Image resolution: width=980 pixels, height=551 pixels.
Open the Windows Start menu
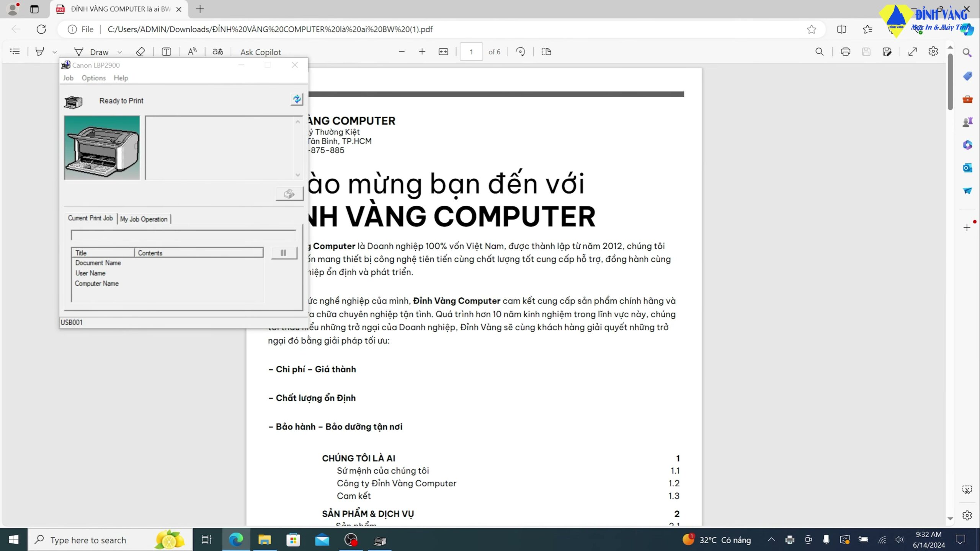pyautogui.click(x=14, y=540)
